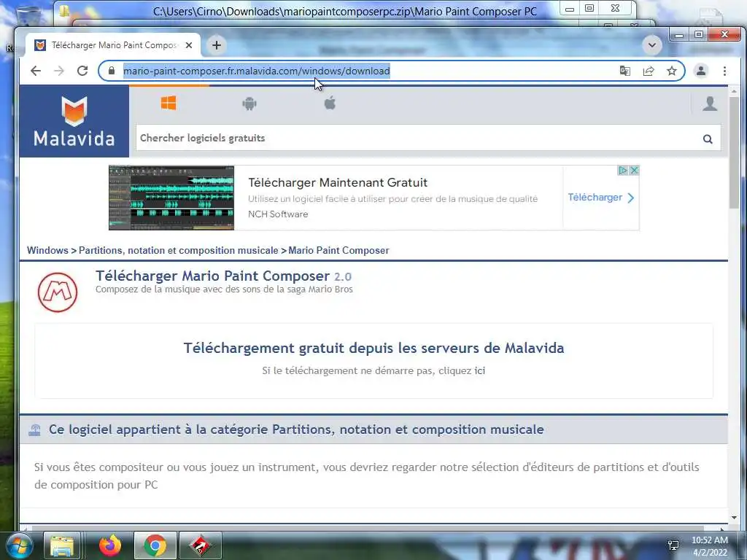Click the network tray icon
747x560 pixels.
(x=673, y=545)
